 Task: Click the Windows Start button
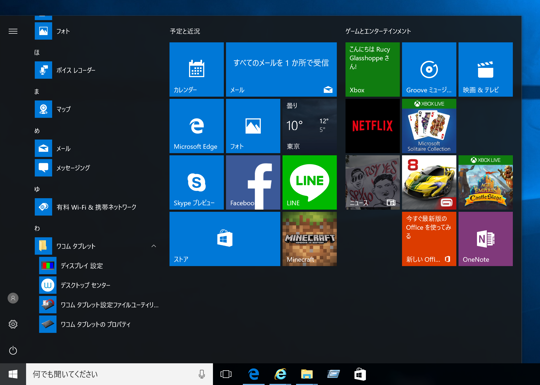(x=13, y=374)
